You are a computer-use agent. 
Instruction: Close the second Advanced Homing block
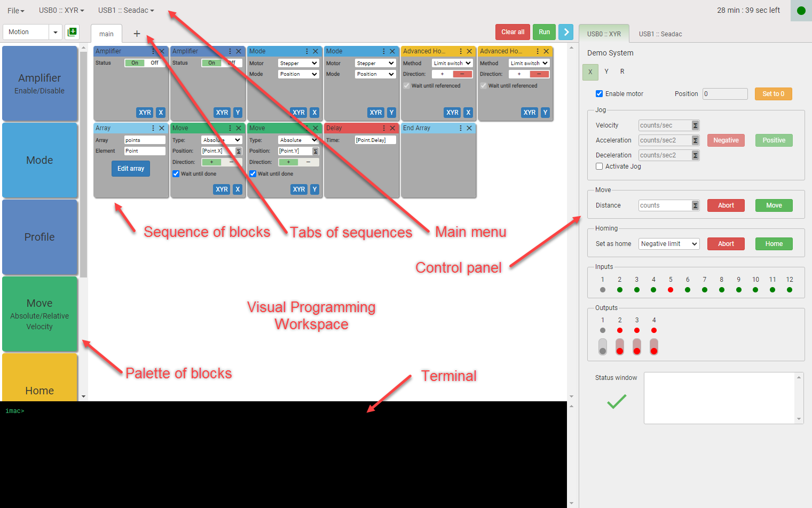tap(546, 51)
